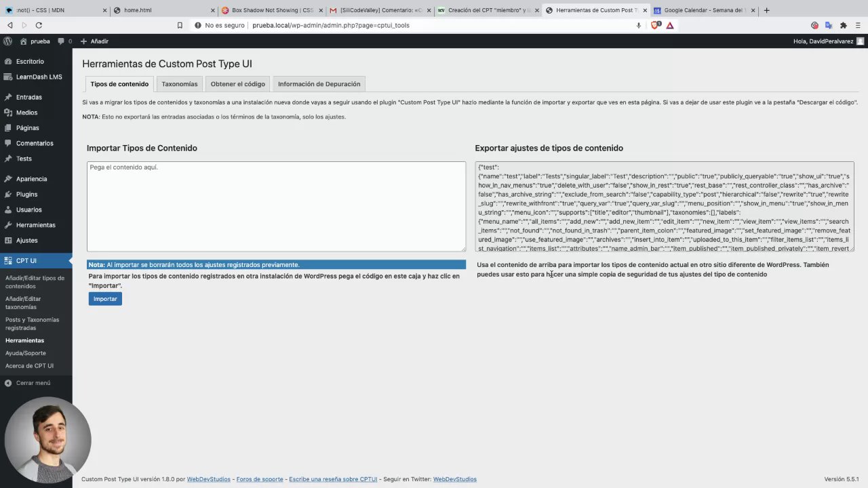Click the LearnDash LMS sidebar icon

click(x=8, y=77)
